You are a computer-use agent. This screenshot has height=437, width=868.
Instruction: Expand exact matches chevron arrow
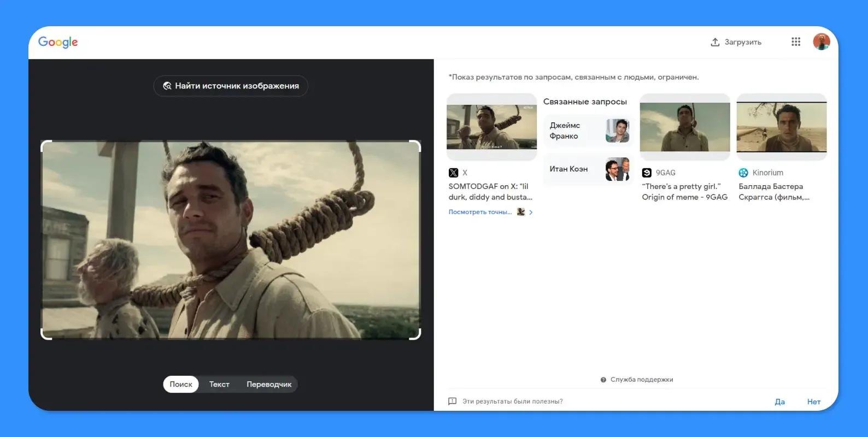point(531,212)
